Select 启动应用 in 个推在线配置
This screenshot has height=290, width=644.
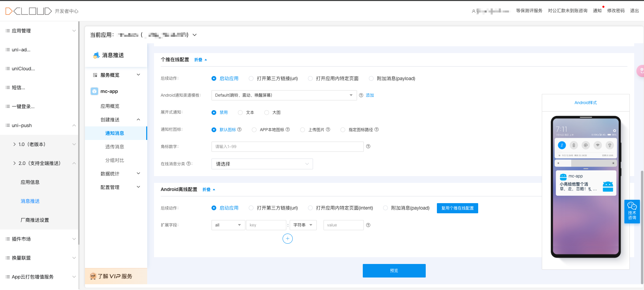pos(214,78)
